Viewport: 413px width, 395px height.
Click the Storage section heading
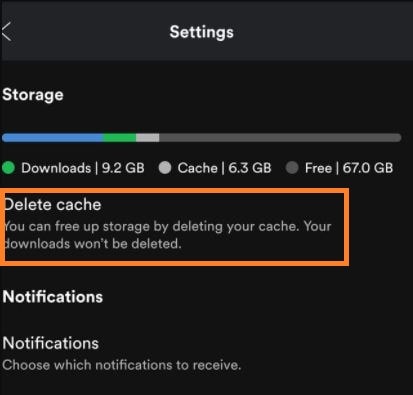33,95
